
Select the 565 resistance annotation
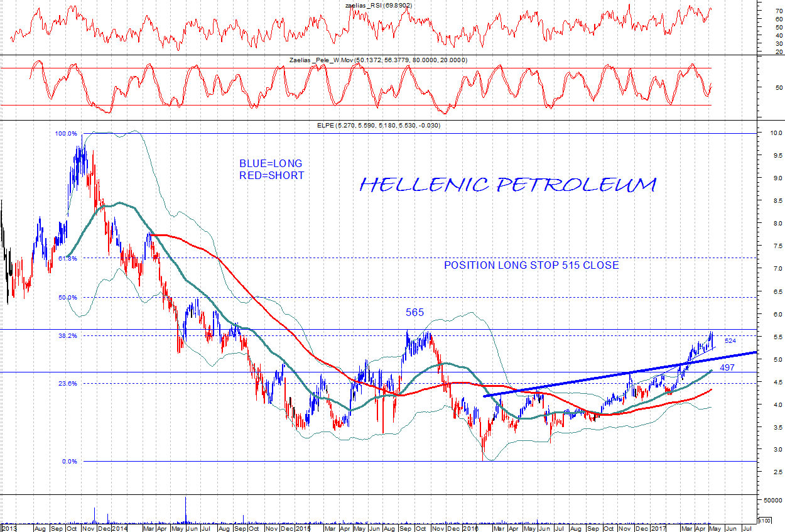pyautogui.click(x=414, y=312)
